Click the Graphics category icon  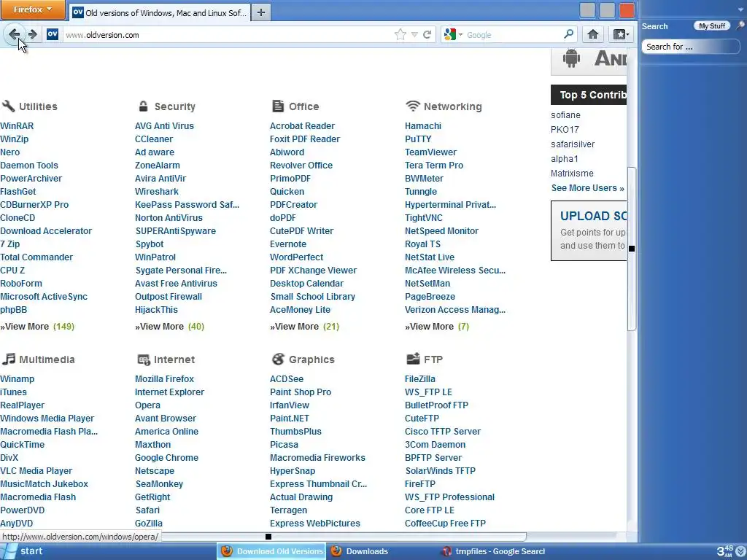point(278,359)
